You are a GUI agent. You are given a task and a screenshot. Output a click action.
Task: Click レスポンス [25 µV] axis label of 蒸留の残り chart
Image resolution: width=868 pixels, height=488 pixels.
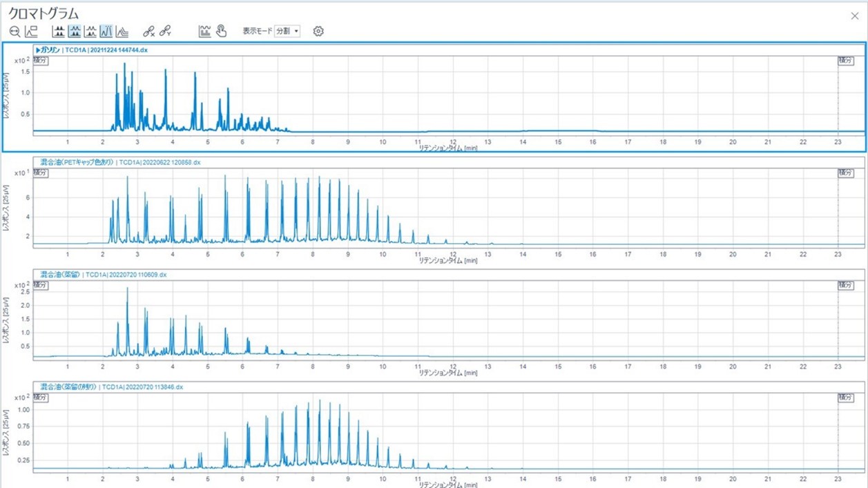click(6, 433)
